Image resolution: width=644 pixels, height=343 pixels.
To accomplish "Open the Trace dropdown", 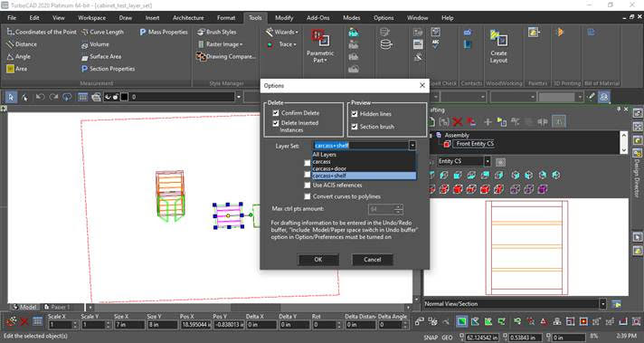I will click(282, 44).
